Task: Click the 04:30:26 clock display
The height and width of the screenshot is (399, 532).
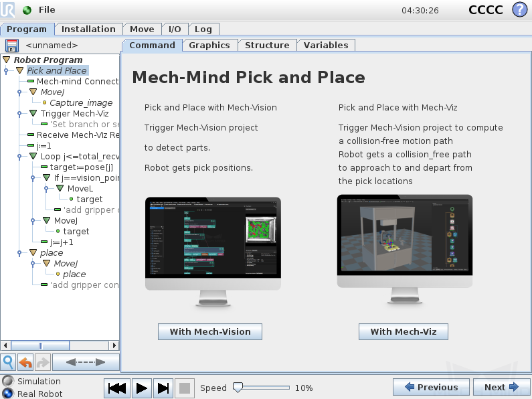Action: [x=420, y=11]
